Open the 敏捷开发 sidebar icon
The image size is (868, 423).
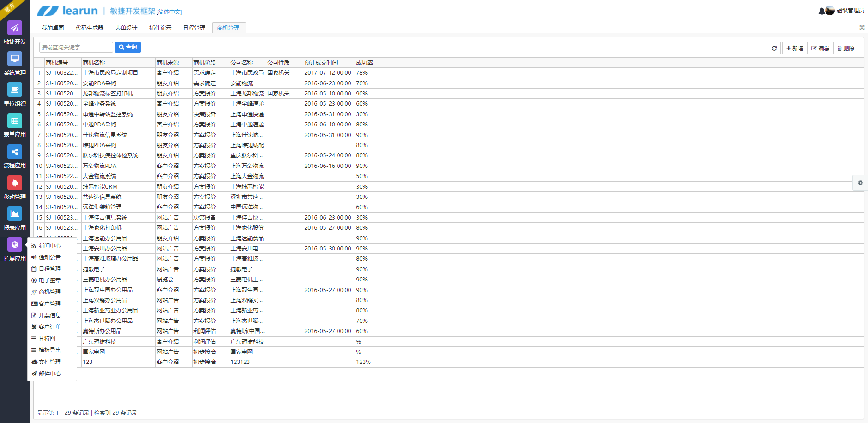pyautogui.click(x=15, y=28)
